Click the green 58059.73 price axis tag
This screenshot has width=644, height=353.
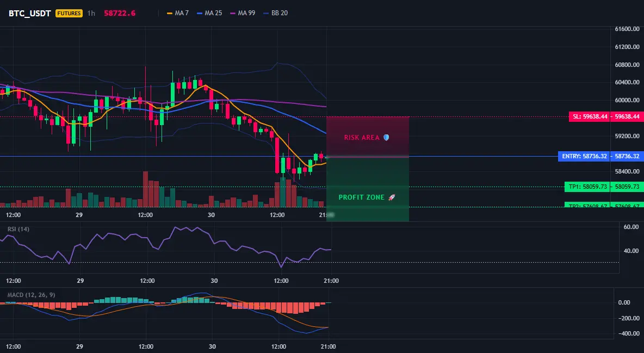coord(627,187)
